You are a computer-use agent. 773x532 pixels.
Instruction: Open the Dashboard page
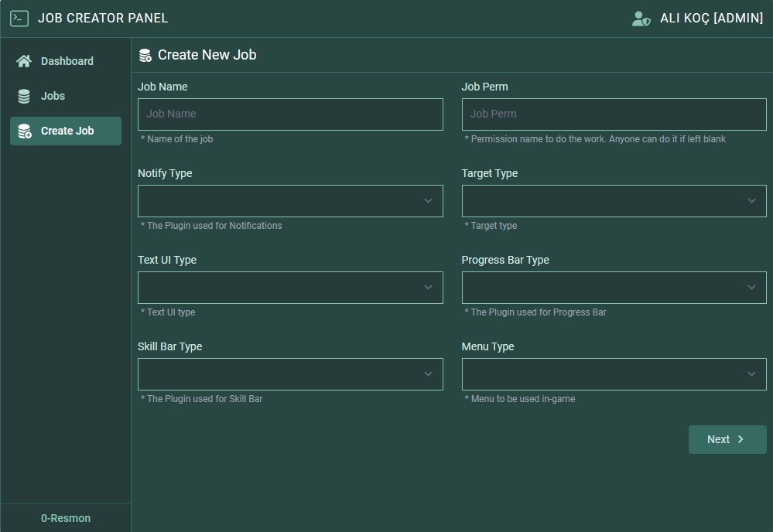pos(66,61)
